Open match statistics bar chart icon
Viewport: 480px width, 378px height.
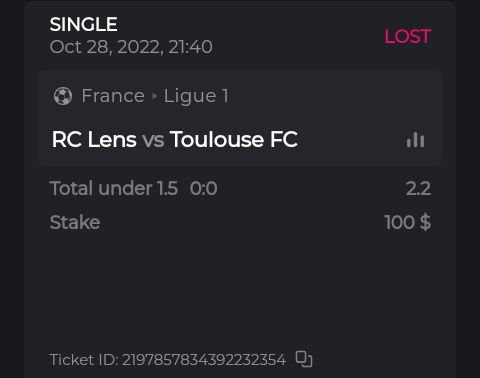pos(415,140)
